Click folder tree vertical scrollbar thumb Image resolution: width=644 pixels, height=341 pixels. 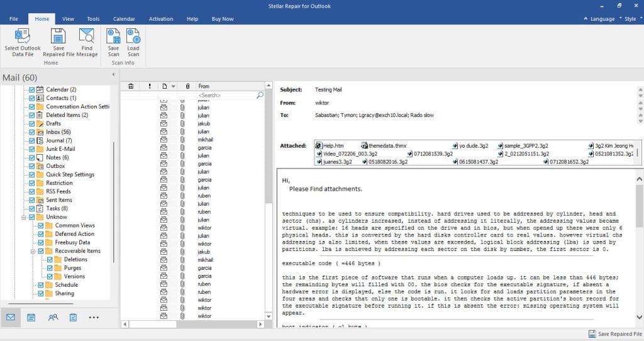[x=113, y=202]
